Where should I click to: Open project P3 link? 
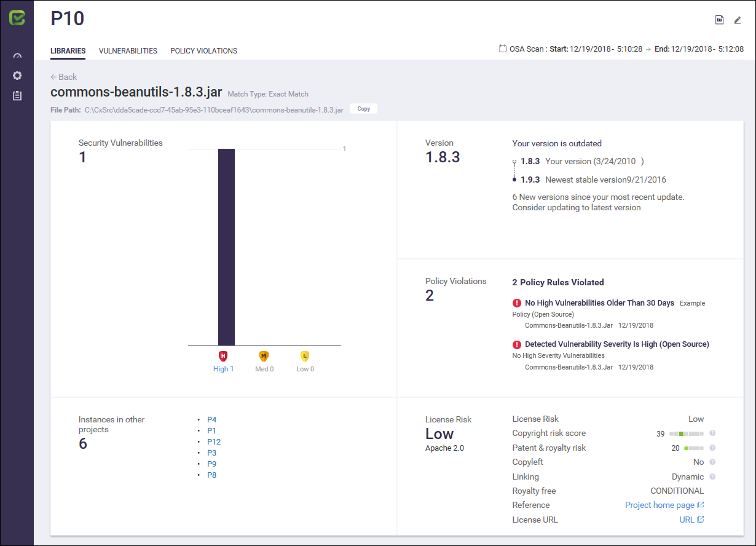(211, 453)
